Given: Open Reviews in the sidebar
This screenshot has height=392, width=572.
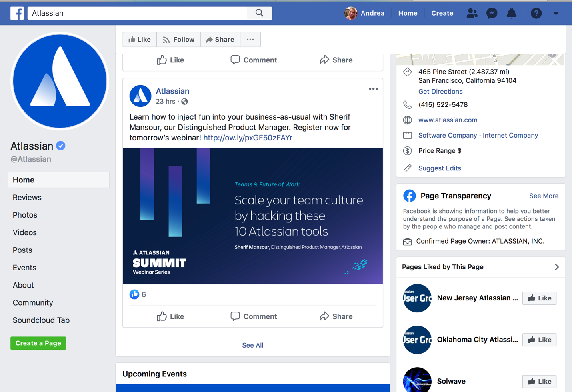Looking at the screenshot, I should pyautogui.click(x=27, y=198).
